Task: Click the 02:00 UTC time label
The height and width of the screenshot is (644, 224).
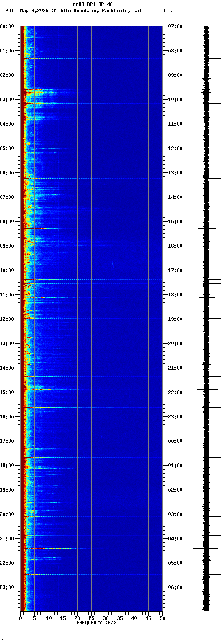Action: [175, 490]
